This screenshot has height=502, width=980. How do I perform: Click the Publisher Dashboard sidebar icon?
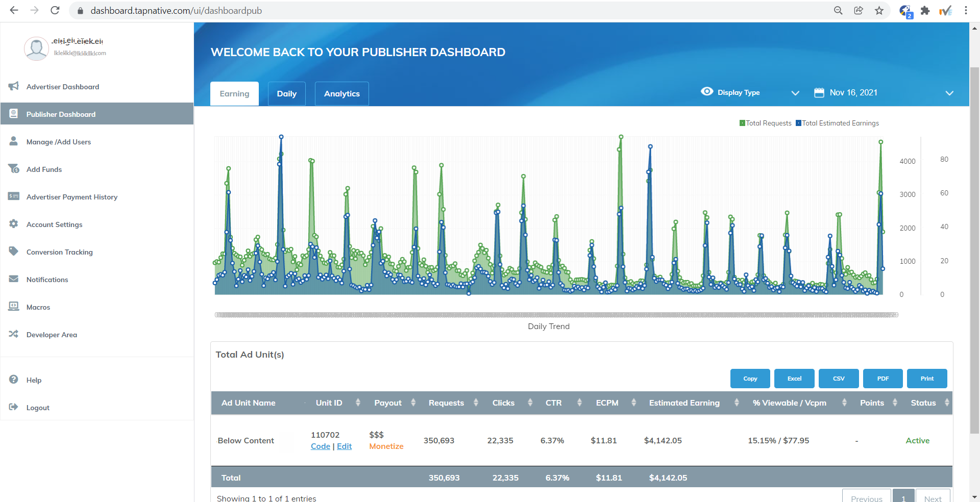click(x=14, y=114)
